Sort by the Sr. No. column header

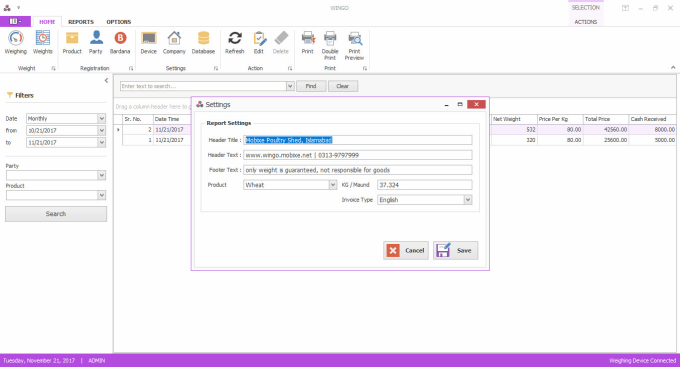pyautogui.click(x=138, y=119)
